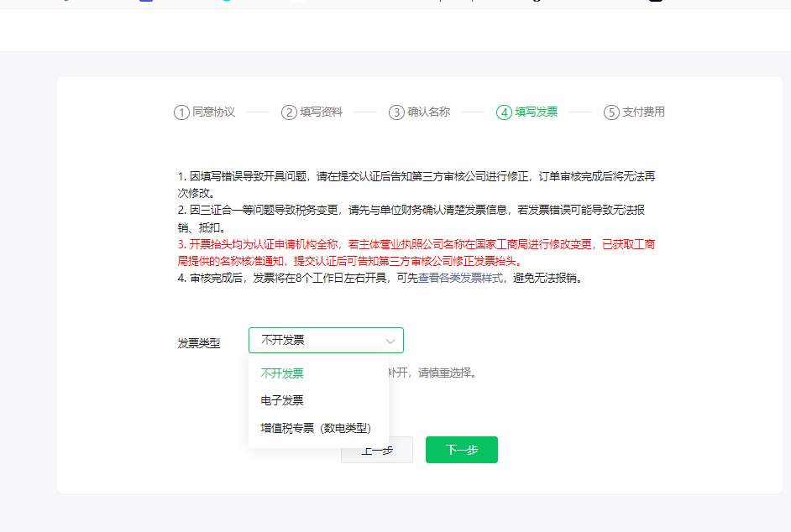Image resolution: width=791 pixels, height=532 pixels.
Task: Click the 发票类型 field label
Action: (199, 343)
